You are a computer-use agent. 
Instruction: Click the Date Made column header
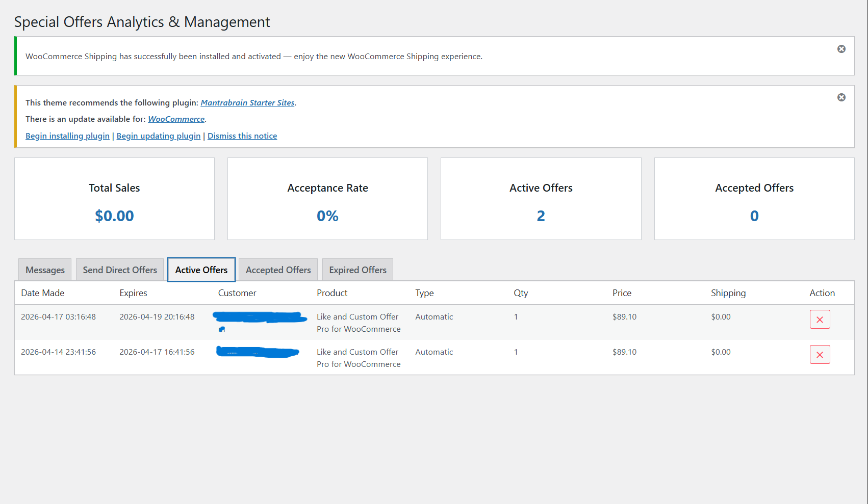tap(43, 293)
